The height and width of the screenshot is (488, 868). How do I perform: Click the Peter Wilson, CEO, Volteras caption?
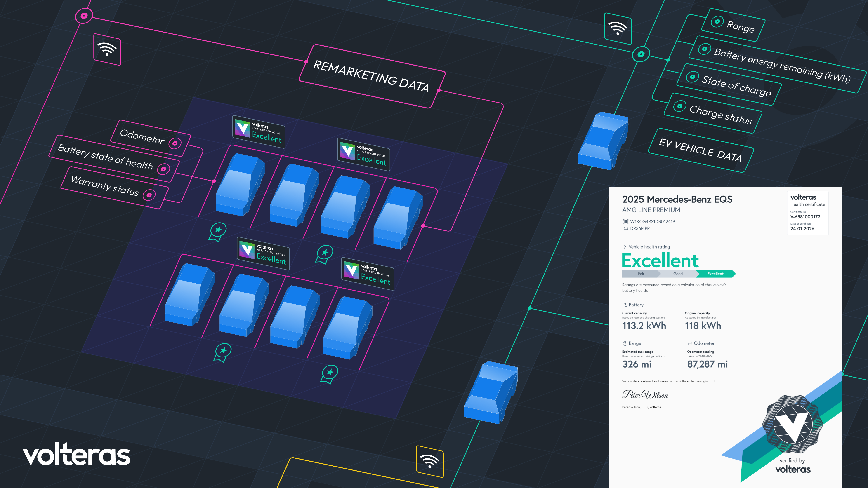click(x=642, y=407)
